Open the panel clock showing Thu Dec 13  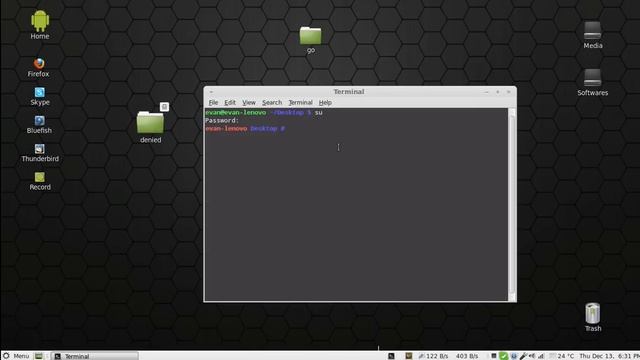coord(609,356)
